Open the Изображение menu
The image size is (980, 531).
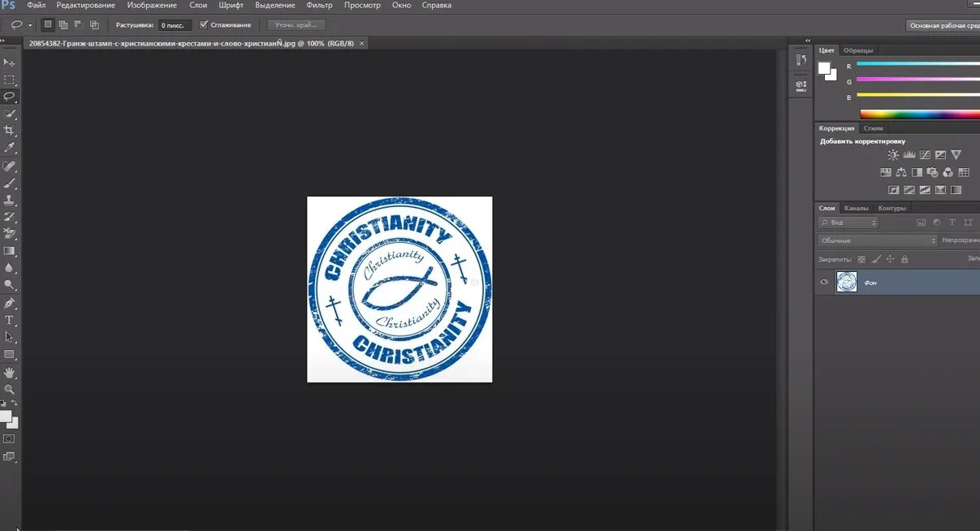click(152, 5)
